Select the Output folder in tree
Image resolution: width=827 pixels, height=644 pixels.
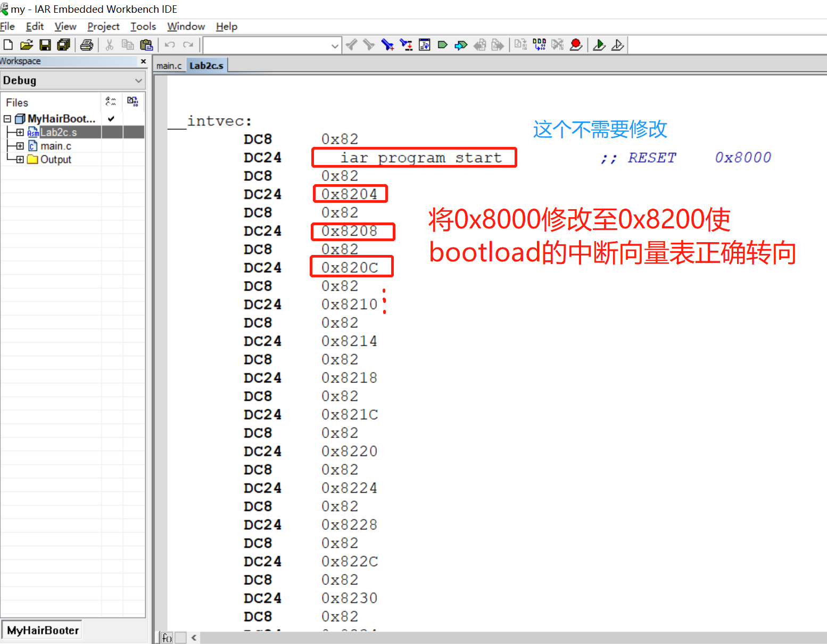[56, 160]
